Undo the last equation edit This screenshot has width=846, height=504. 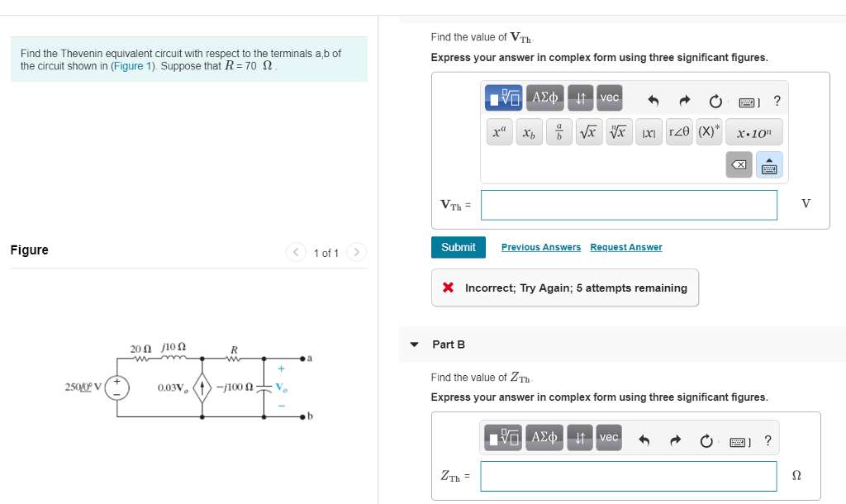click(654, 99)
